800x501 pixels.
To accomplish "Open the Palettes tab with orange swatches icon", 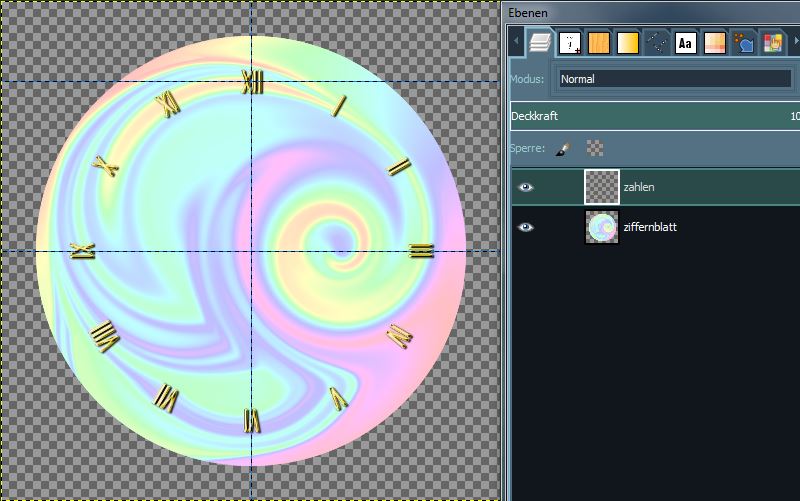I will 715,43.
